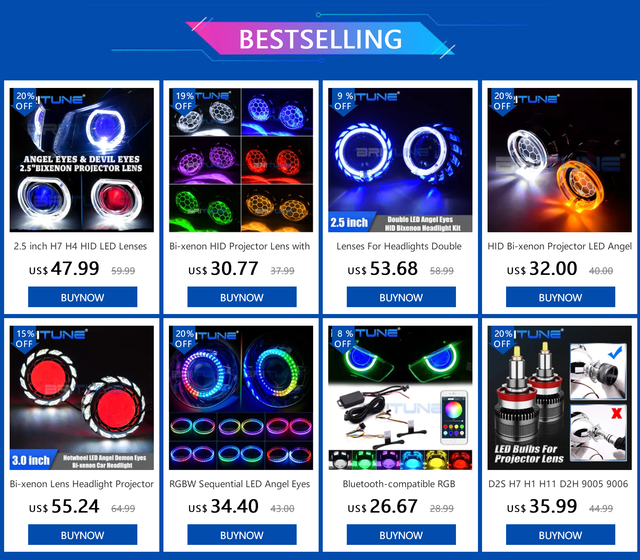The height and width of the screenshot is (560, 640).
Task: Buy the 2.5 inch H7 H4 HID LED Lenses
Action: [x=82, y=297]
